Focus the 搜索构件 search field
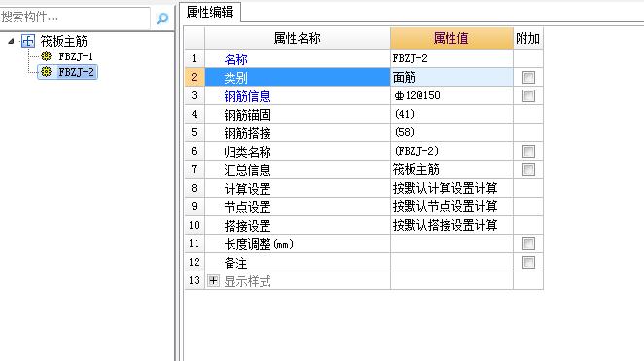This screenshot has width=644, height=361. [x=75, y=18]
